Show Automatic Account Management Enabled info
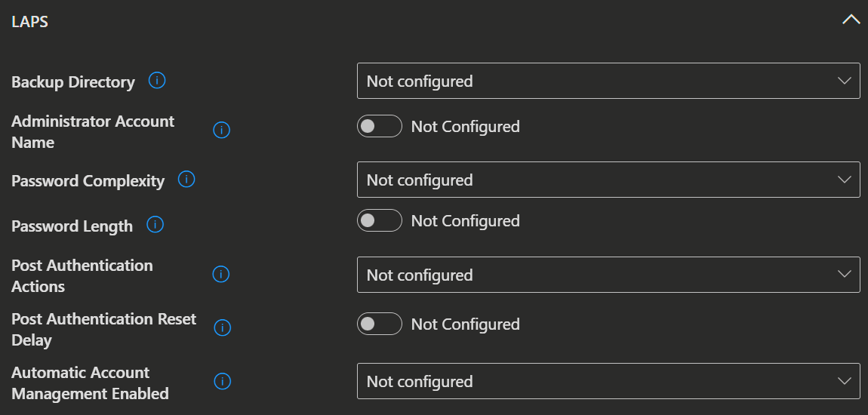 (222, 381)
